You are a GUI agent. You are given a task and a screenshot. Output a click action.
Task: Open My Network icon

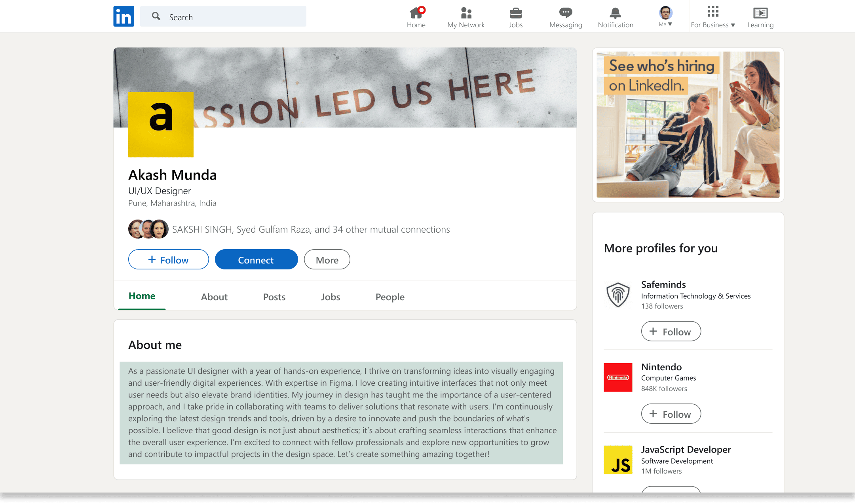466,13
